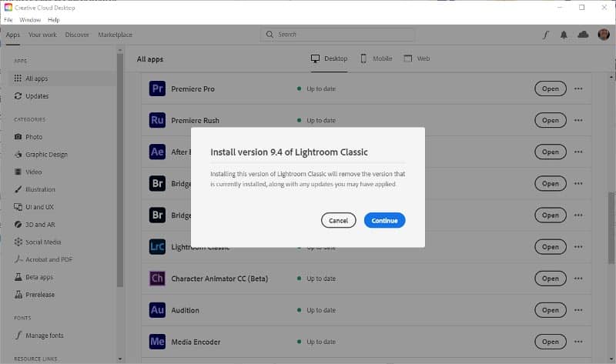Open the fonts icon in top bar

(546, 35)
